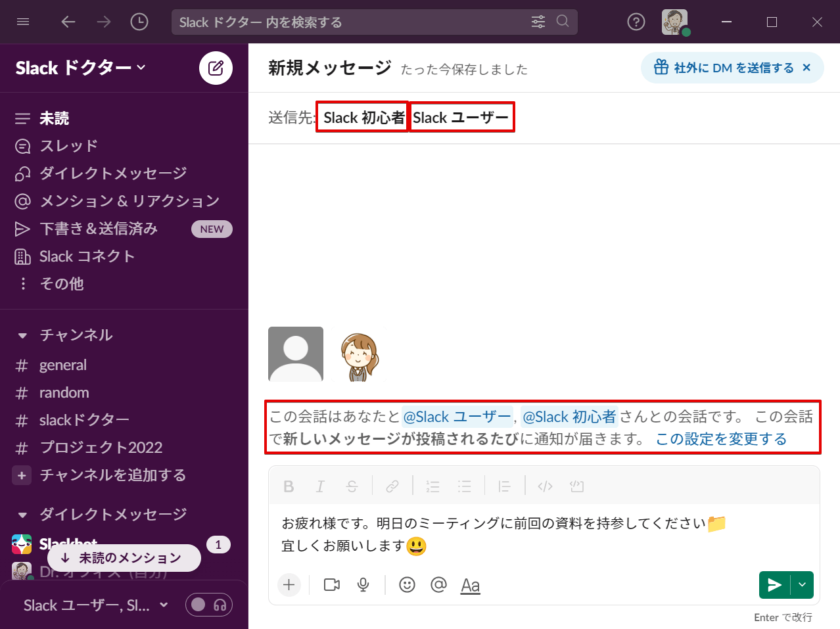840x629 pixels.
Task: Open the audio clip microphone icon
Action: click(362, 585)
